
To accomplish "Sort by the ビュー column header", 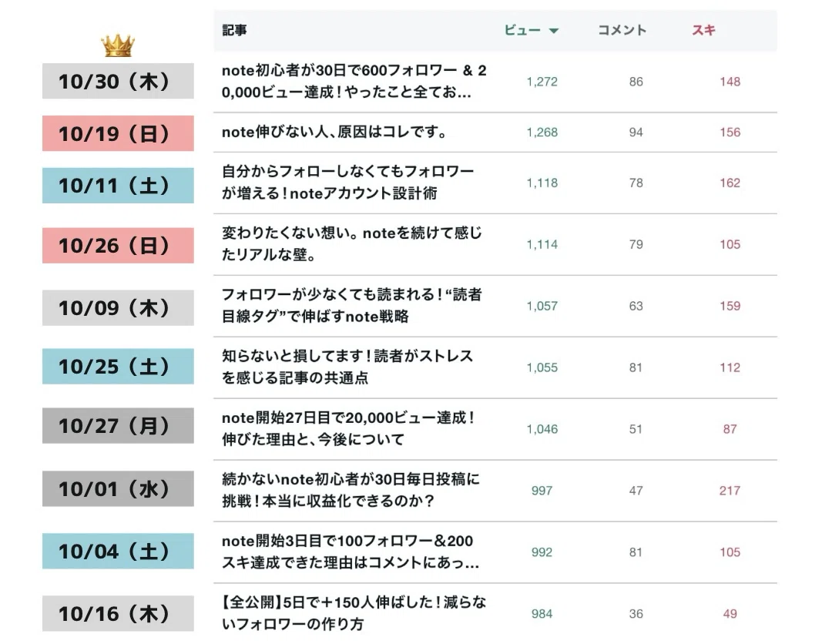I will (x=522, y=30).
